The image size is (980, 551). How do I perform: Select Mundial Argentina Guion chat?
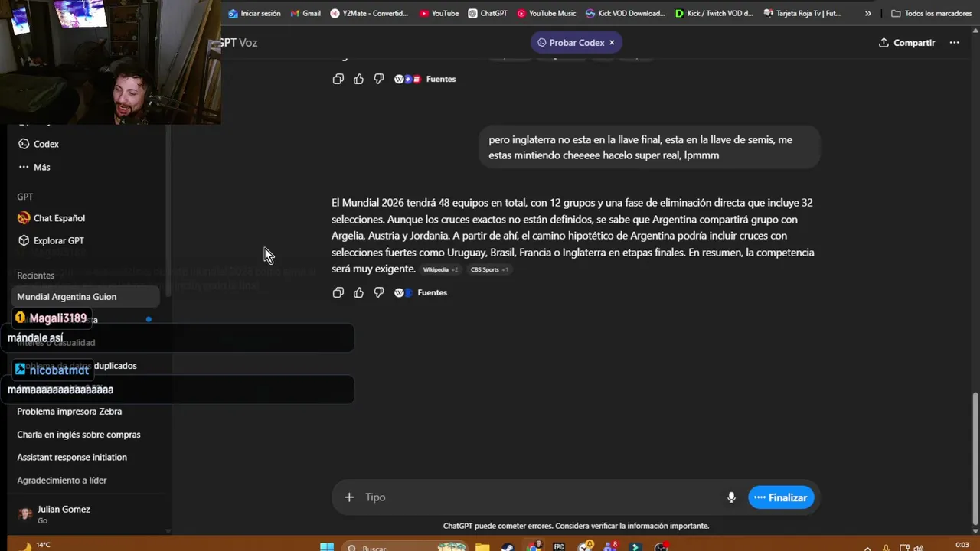pyautogui.click(x=87, y=297)
